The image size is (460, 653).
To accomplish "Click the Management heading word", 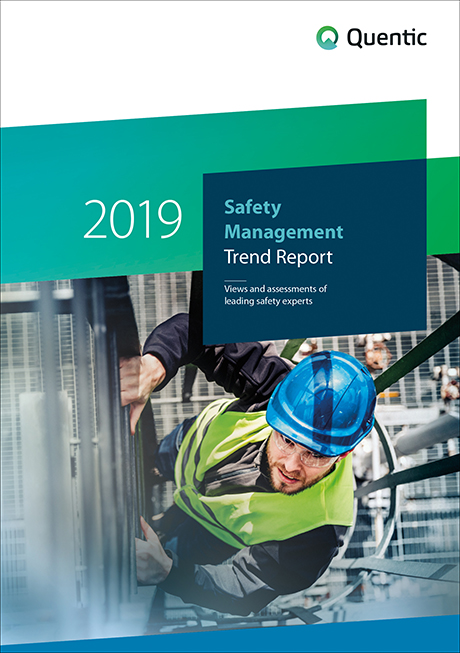I will click(x=283, y=232).
